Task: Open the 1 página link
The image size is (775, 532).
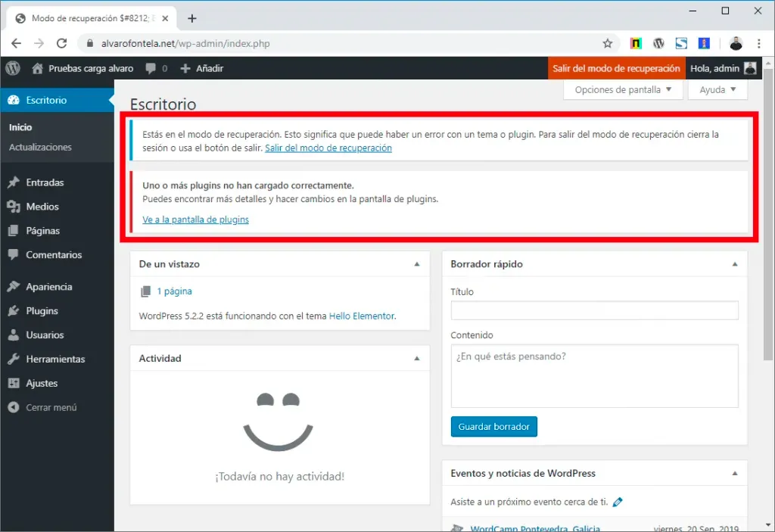Action: pos(175,291)
